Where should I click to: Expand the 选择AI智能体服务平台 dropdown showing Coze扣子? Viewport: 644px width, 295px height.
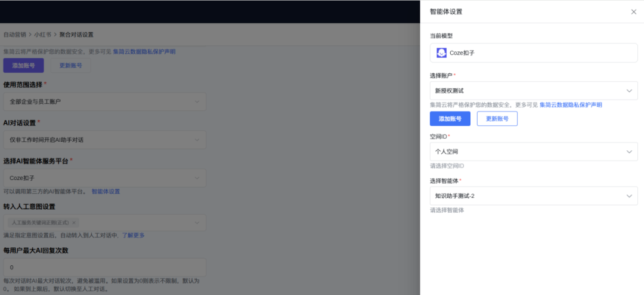click(104, 178)
